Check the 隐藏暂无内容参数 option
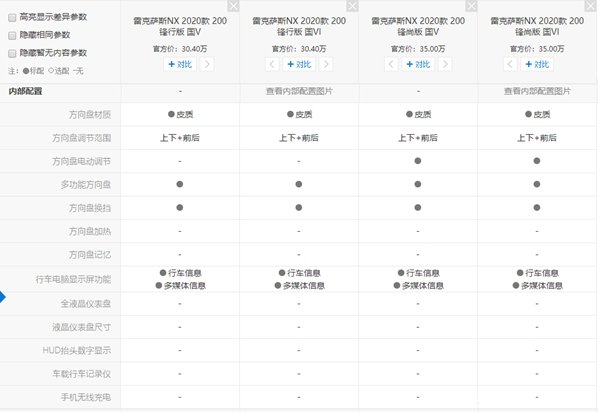The height and width of the screenshot is (412, 600). pos(12,52)
